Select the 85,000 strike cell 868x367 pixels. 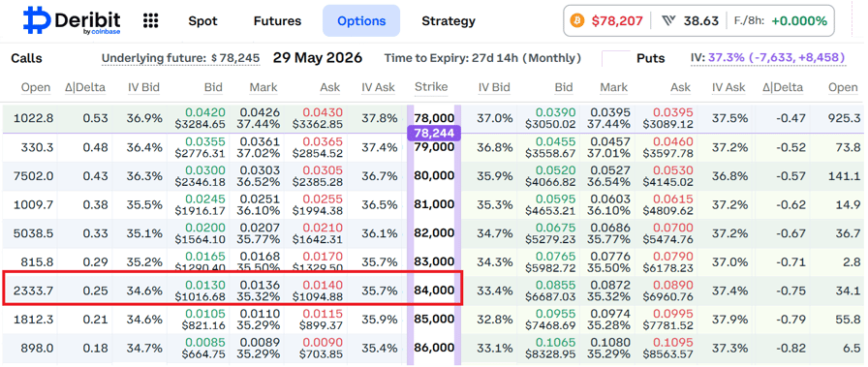[434, 319]
